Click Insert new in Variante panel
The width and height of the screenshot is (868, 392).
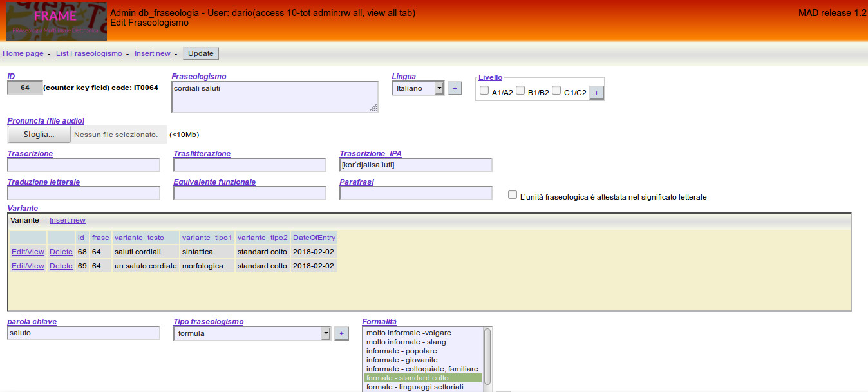pyautogui.click(x=67, y=220)
